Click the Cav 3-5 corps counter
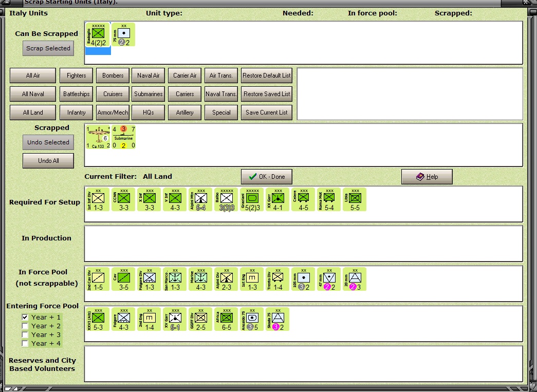The image size is (537, 392). click(x=124, y=279)
